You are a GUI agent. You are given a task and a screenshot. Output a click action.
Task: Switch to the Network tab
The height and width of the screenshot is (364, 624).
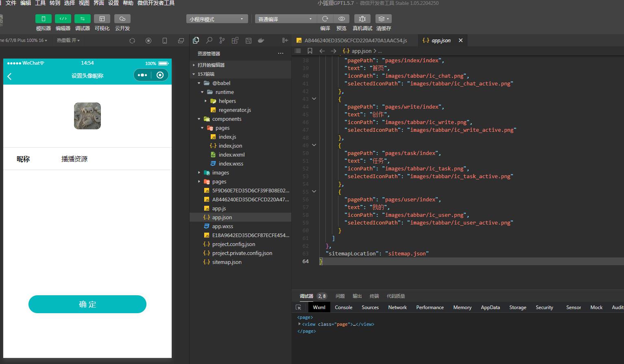[x=397, y=307]
